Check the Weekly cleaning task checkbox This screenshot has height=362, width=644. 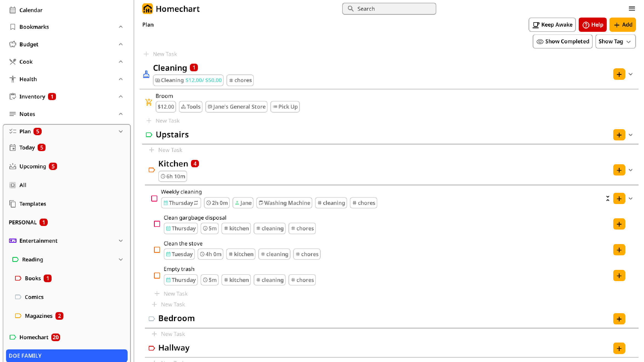tap(154, 198)
